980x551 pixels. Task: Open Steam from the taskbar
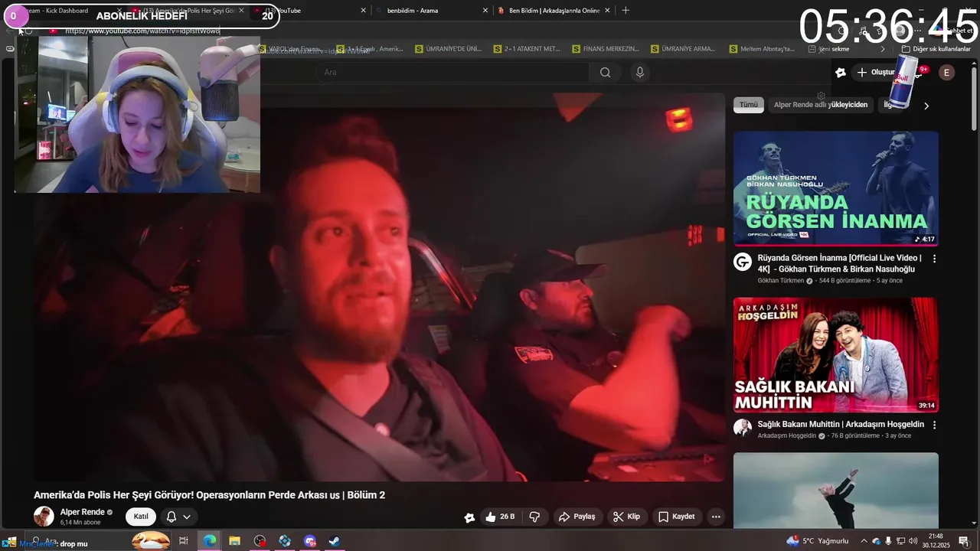[335, 541]
